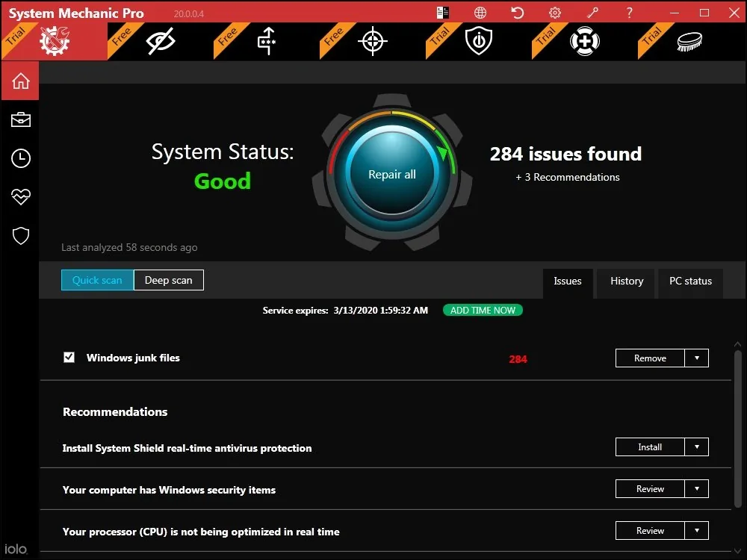
Task: Open the Privacy Guardian crossed-eye icon
Action: (x=161, y=41)
